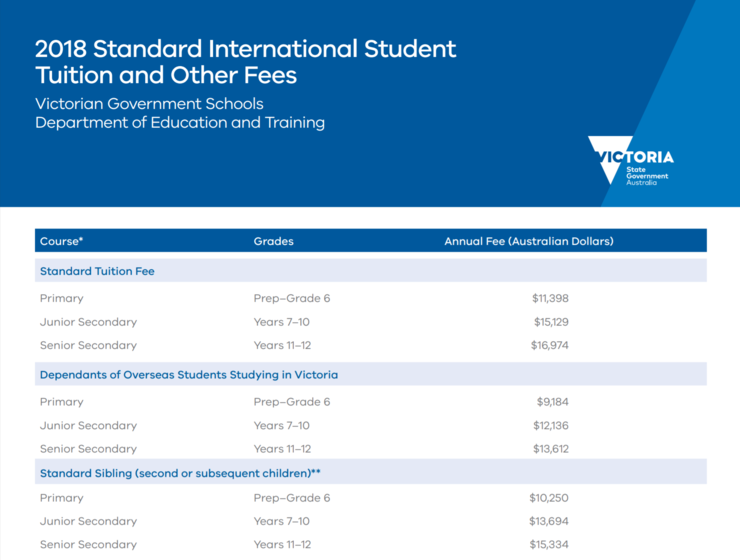Click the Course* column header
Screen dimensions: 740x560
pyautogui.click(x=61, y=241)
